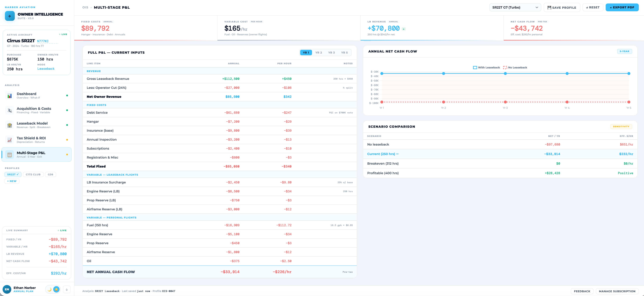Viewport: 644px width, 296px height.
Task: Click the $875K purchase price value
Action: [12, 59]
